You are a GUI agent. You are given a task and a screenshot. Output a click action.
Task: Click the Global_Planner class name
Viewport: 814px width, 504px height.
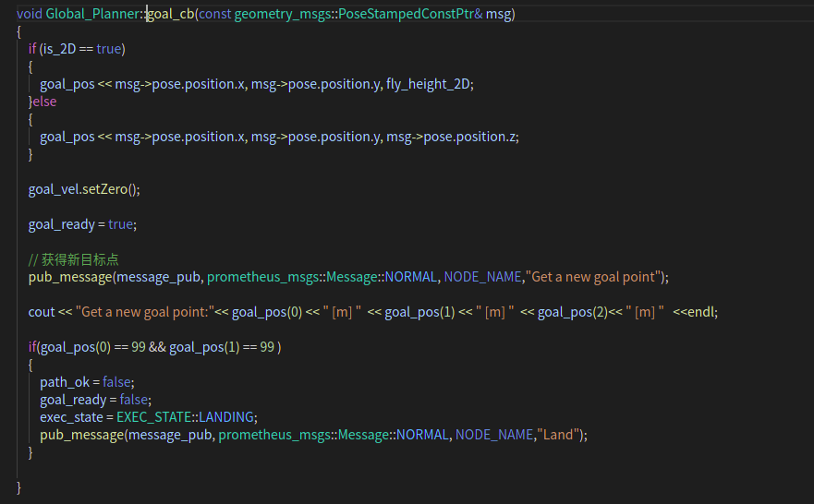point(91,13)
